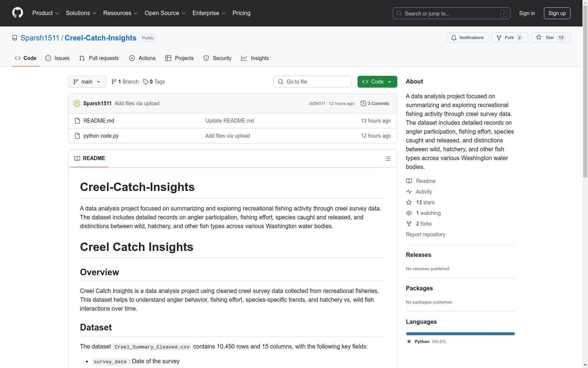
Task: View the 2 forks link
Action: click(419, 224)
